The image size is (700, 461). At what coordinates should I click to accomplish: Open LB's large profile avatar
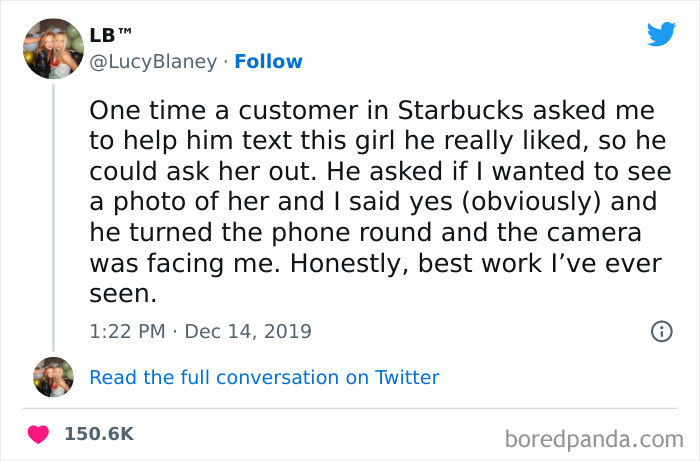click(x=52, y=48)
